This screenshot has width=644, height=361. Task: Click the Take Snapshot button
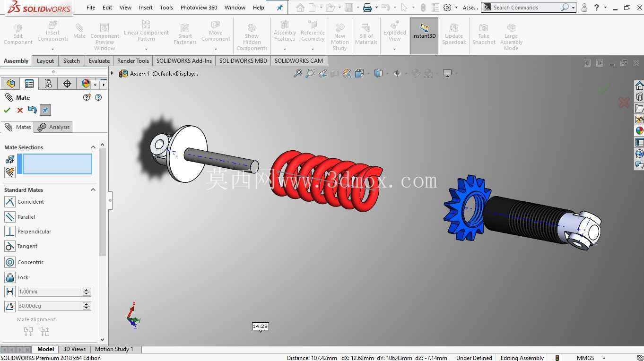(x=484, y=34)
